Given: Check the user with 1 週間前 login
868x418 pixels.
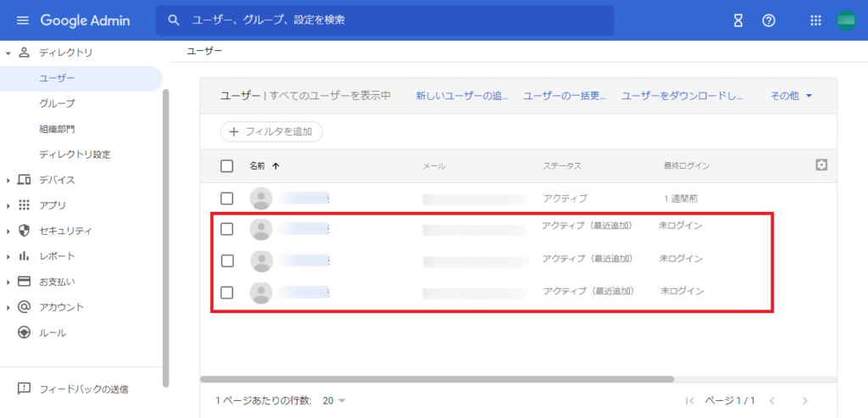Looking at the screenshot, I should click(x=227, y=198).
